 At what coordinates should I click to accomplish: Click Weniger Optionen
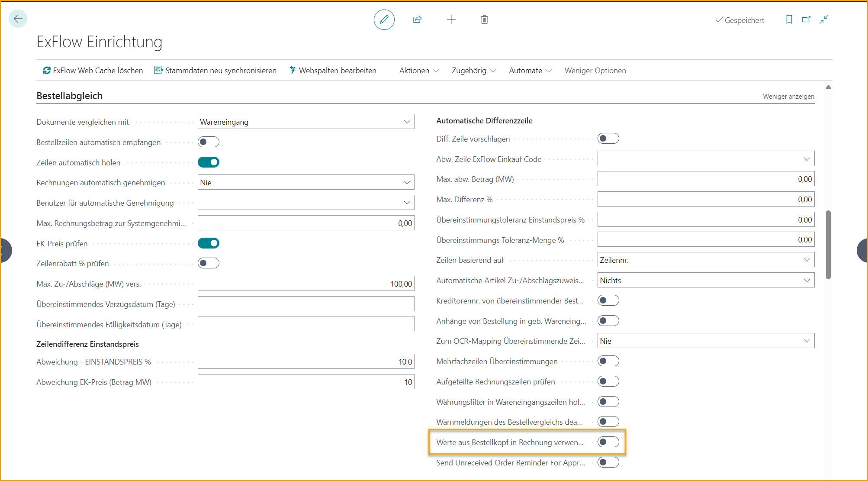click(595, 70)
